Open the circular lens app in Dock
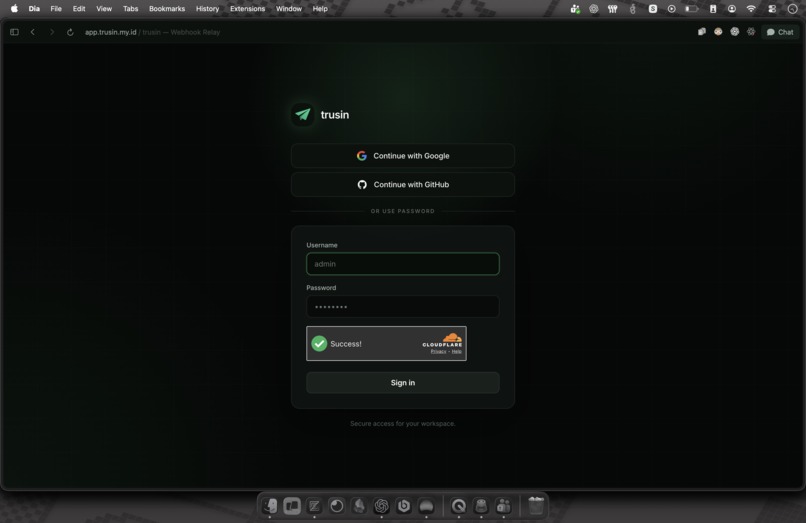 pos(337,506)
